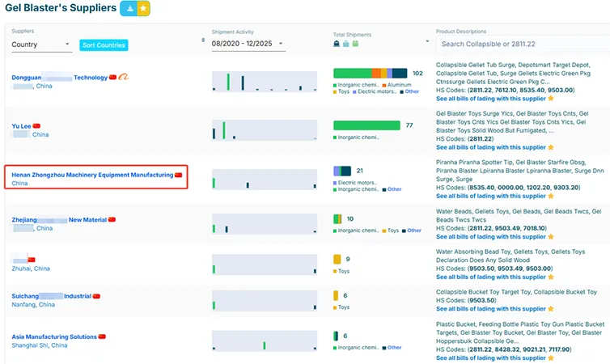Click the Alibaba icon next to Dongguan Technology
610x364 pixels.
click(125, 78)
